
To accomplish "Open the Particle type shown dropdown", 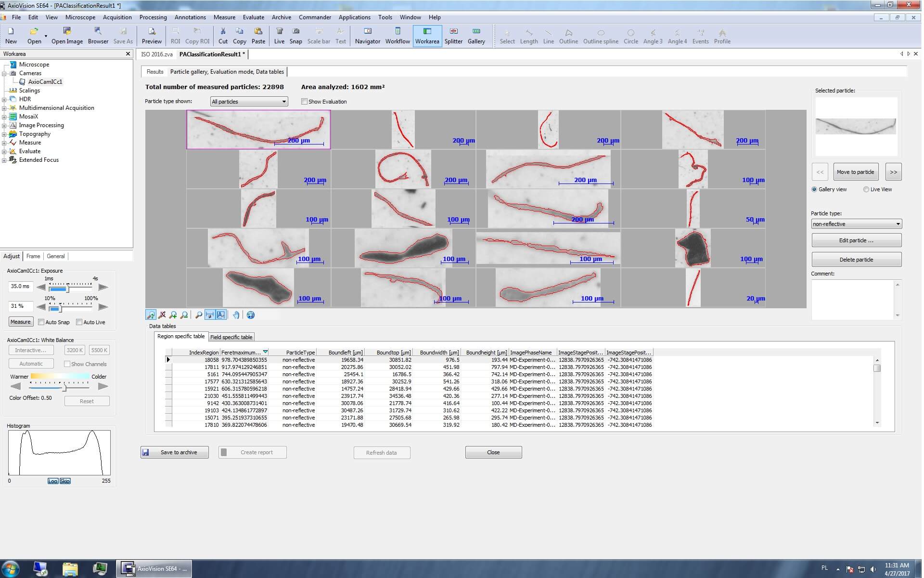I will click(249, 102).
